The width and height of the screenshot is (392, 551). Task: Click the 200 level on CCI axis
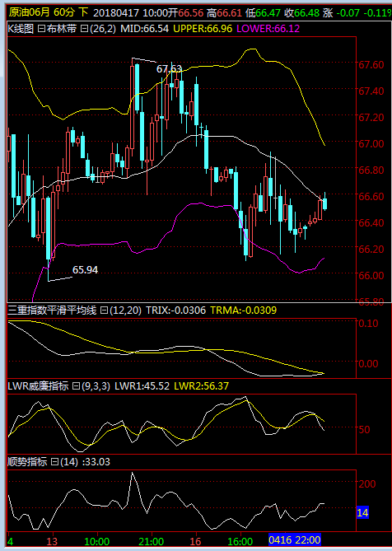pos(367,484)
